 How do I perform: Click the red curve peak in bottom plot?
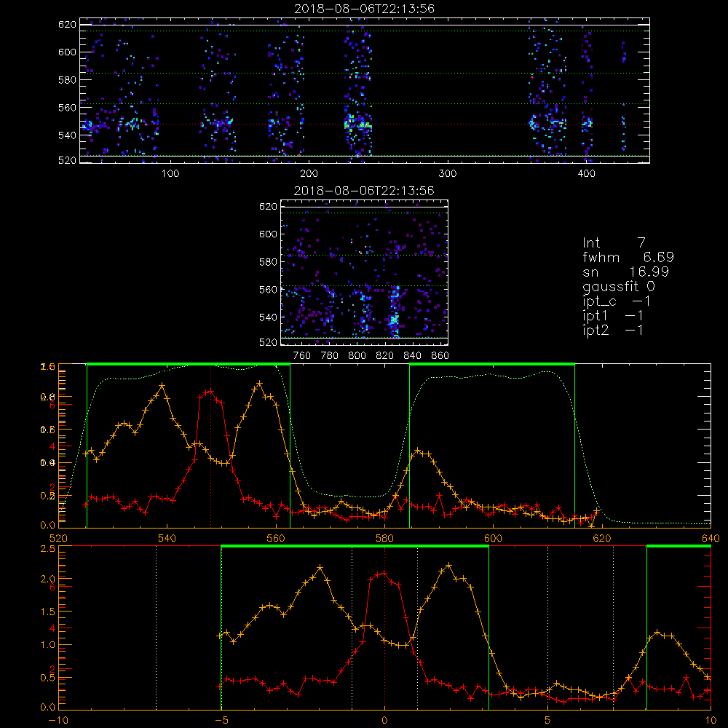click(x=384, y=574)
